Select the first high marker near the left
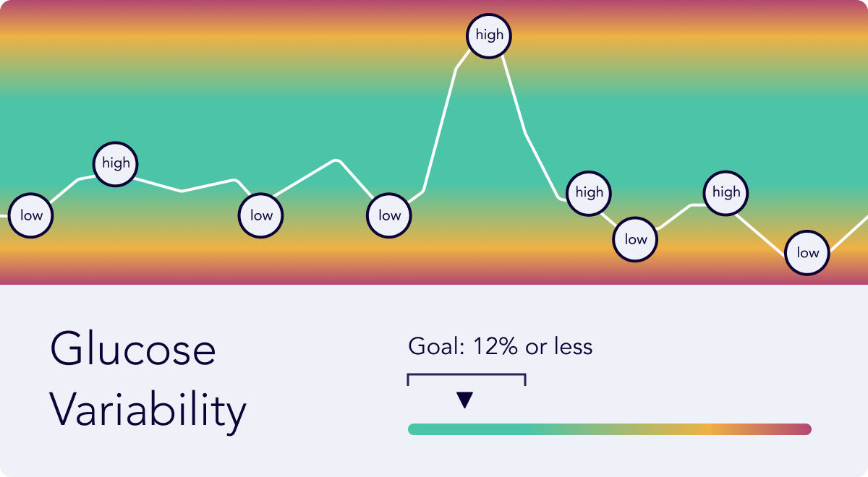Screen dimensions: 868x477 (x=116, y=163)
